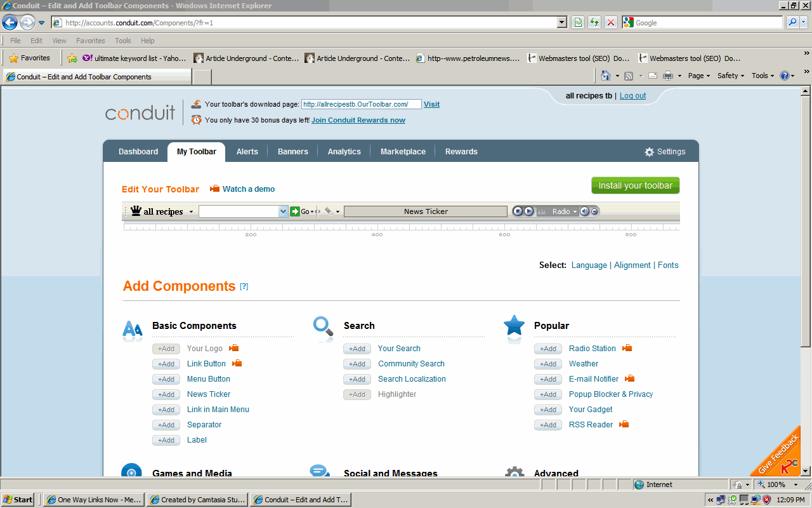Open the search provider dropdown arrow

804,23
